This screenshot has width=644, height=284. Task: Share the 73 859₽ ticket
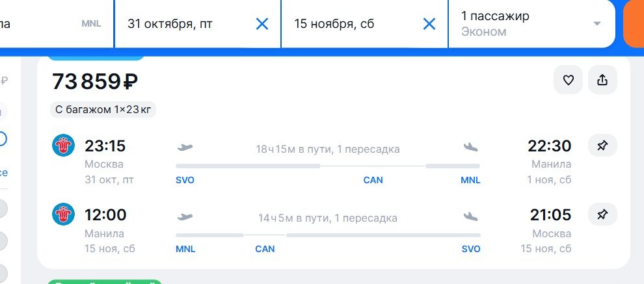pyautogui.click(x=602, y=80)
